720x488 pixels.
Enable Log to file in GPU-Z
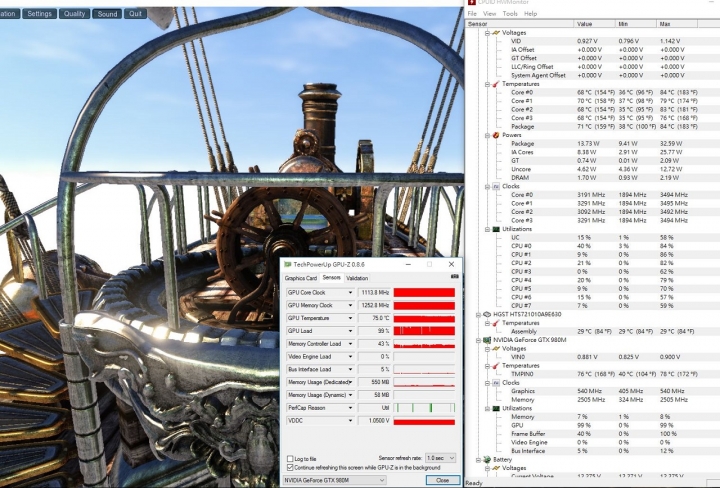(290, 459)
